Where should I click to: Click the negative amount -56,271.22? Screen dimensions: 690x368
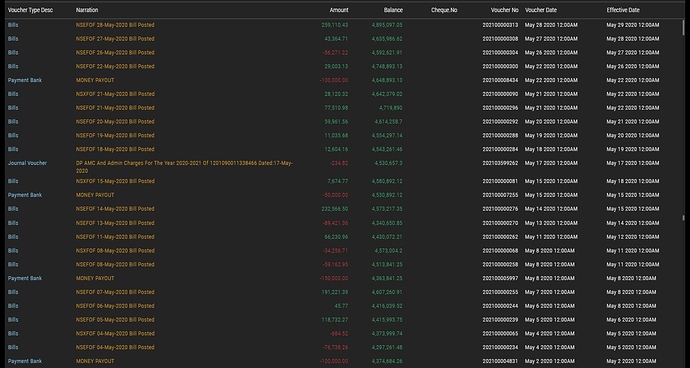click(335, 52)
